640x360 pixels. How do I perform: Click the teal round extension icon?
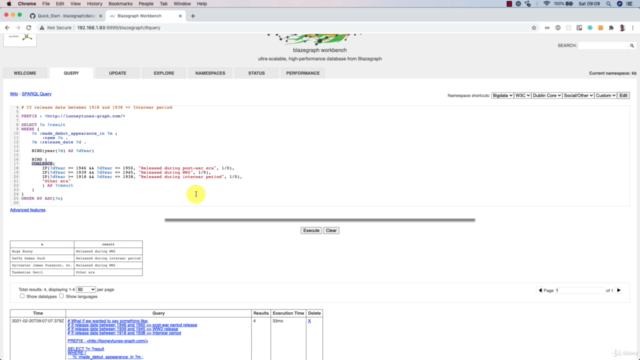tap(590, 28)
